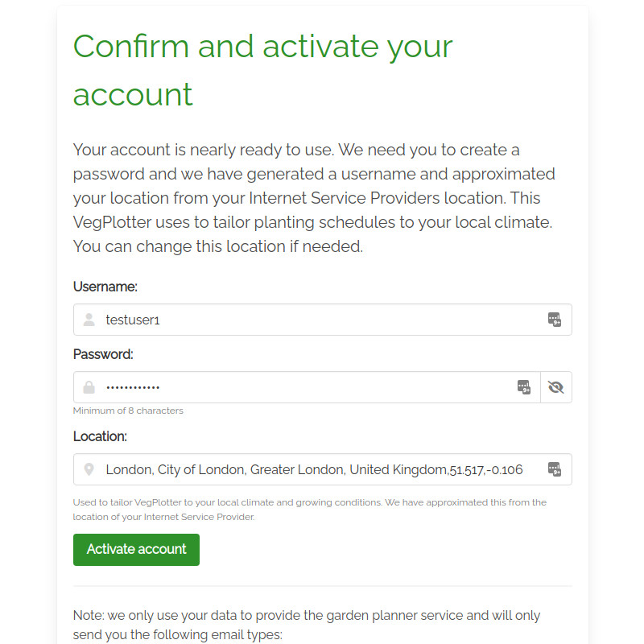
Task: Click password manager icon in Username field
Action: (554, 320)
